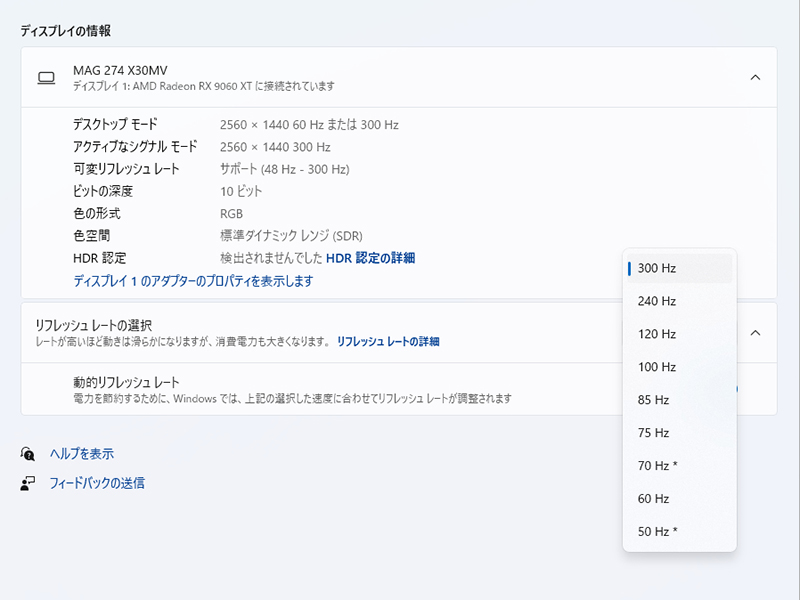Click the '標準ダイナミック レンジ (SDR)' value
The height and width of the screenshot is (600, 800).
(291, 236)
